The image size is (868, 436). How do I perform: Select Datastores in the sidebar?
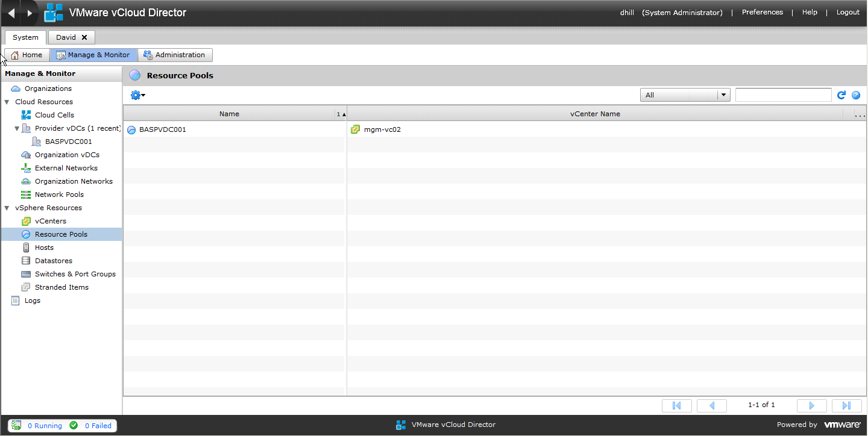point(54,261)
